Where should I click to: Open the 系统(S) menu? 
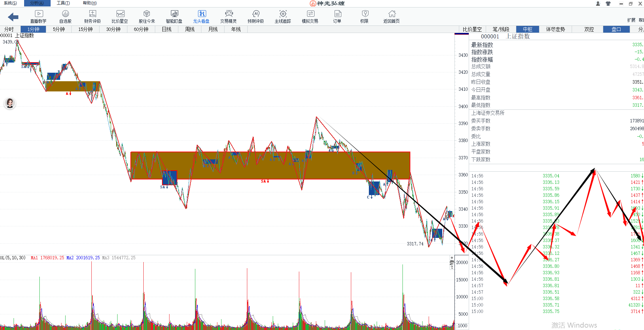[10, 3]
